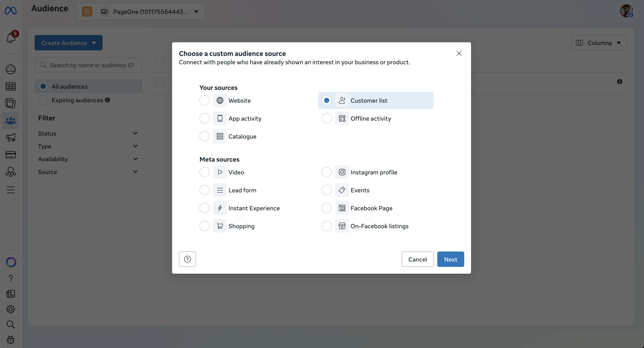Open the Ads Manager campaigns grid icon

tap(10, 86)
